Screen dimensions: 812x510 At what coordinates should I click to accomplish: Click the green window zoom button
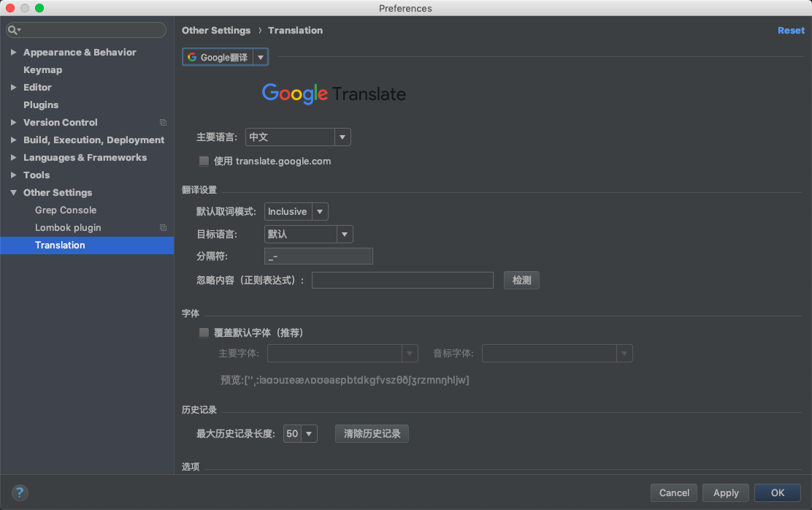[39, 8]
